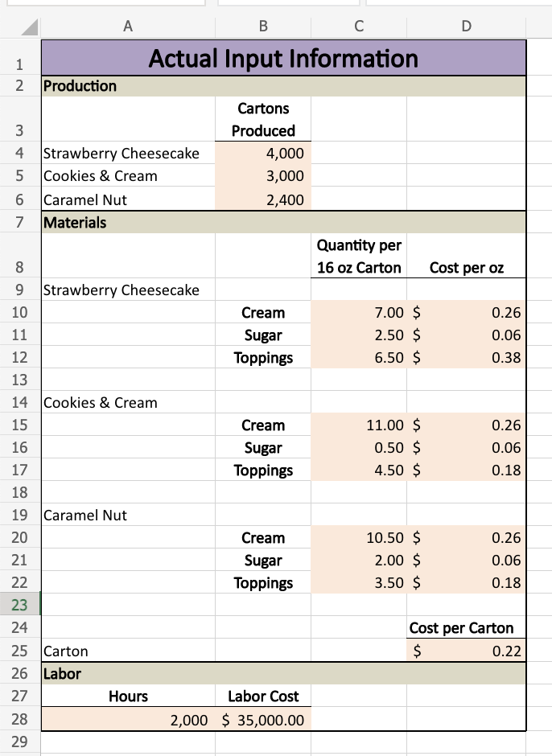Select the $35,000.00 Labor Cost cell
This screenshot has width=552, height=756.
coord(262,719)
